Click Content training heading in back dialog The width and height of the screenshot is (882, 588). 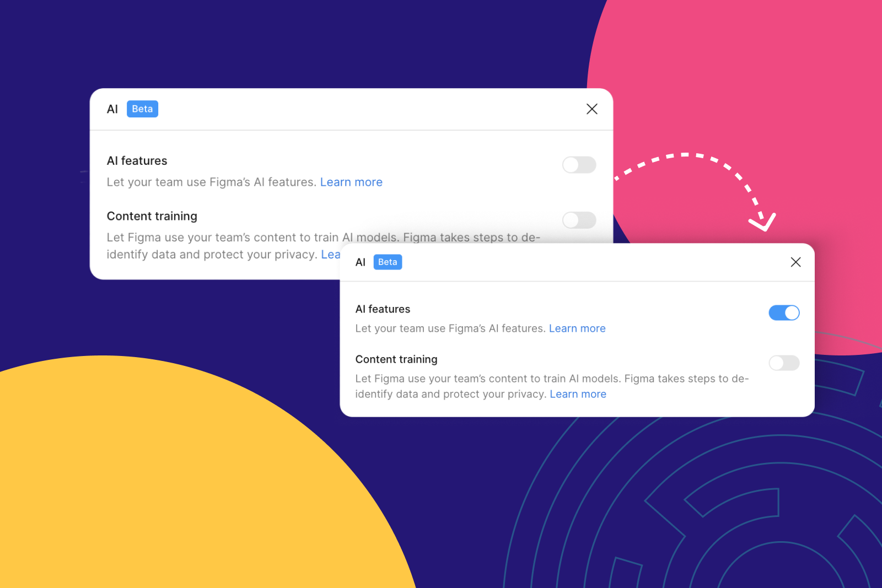152,216
